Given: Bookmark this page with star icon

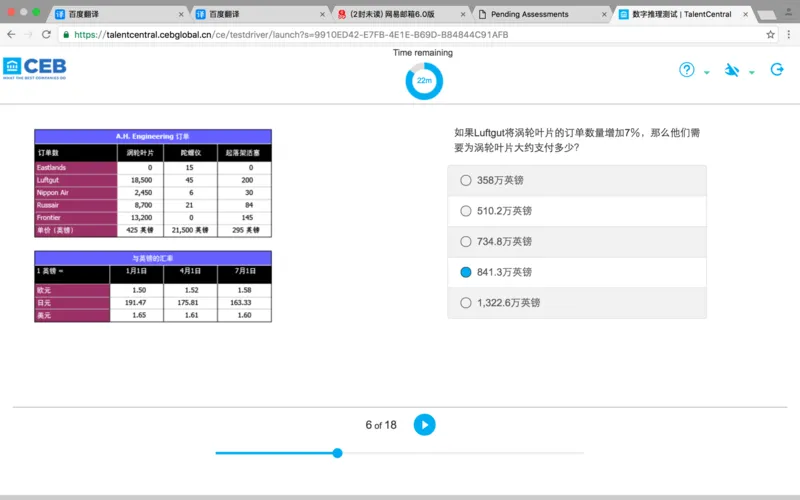Looking at the screenshot, I should 770,35.
